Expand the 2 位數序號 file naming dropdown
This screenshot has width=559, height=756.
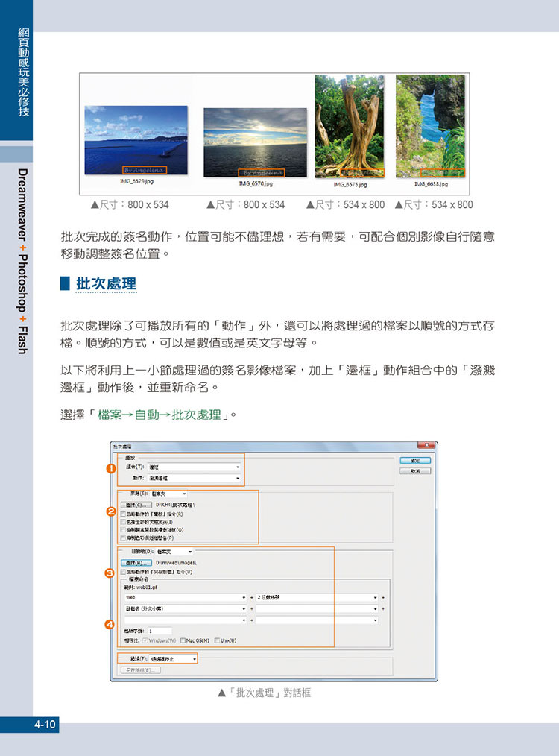pyautogui.click(x=317, y=597)
